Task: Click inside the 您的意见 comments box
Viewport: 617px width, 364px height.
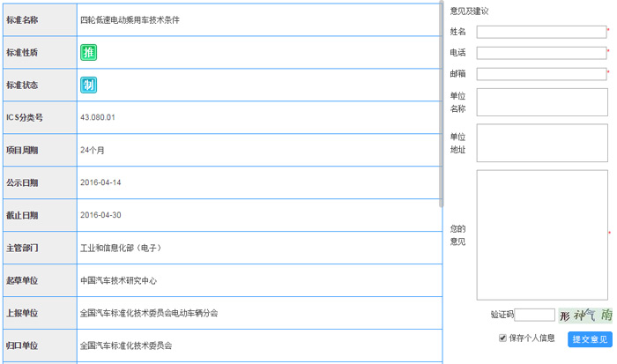Action: (541, 234)
